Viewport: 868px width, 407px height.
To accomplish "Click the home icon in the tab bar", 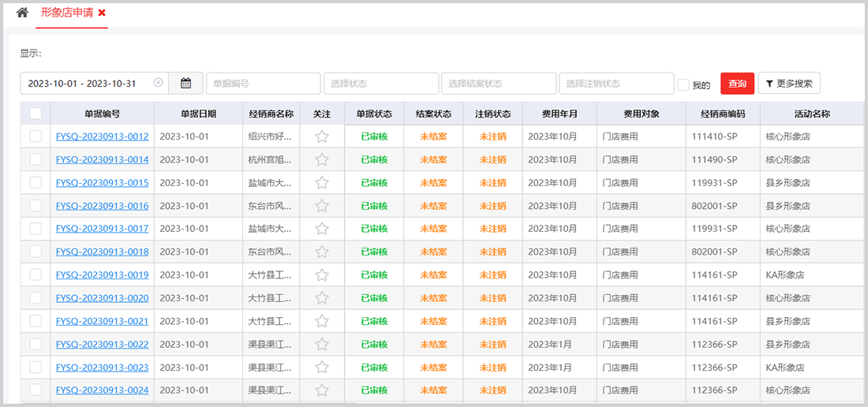I will [x=22, y=13].
